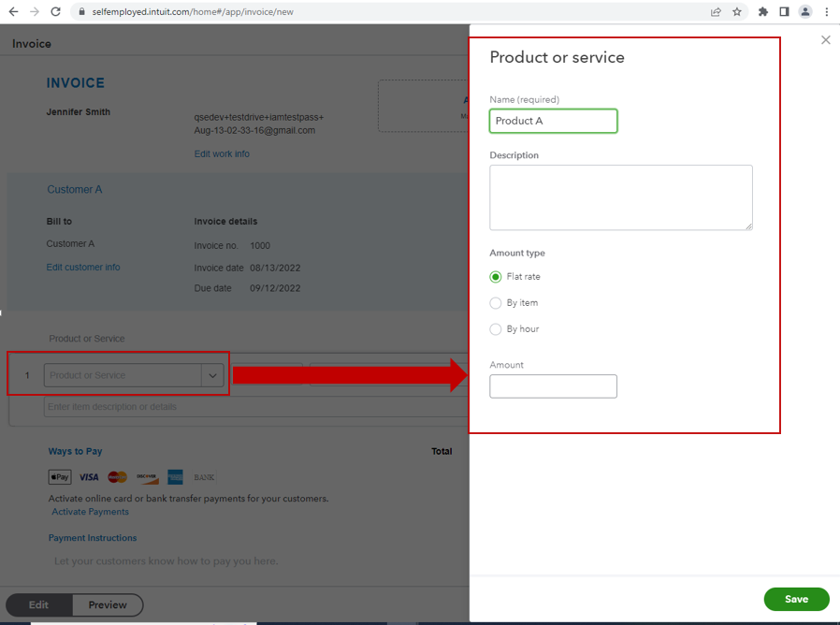Click the Description text area
The image size is (840, 625).
tap(620, 197)
